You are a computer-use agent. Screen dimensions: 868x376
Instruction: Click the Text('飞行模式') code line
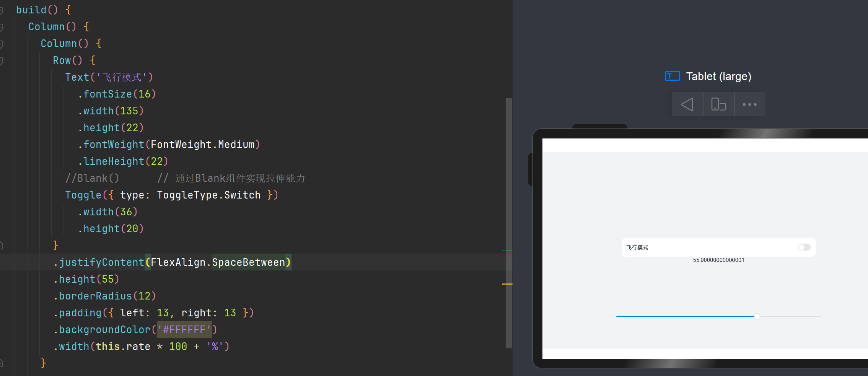109,77
